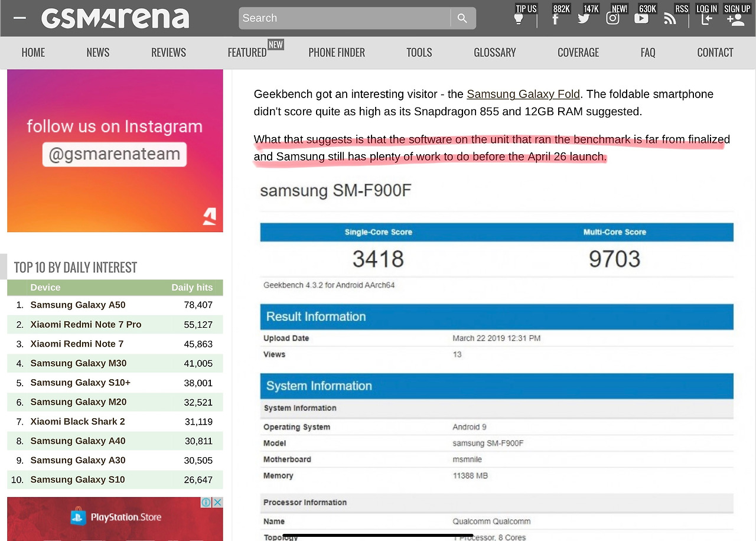
Task: Open the hamburger menu icon beside the logo
Action: (19, 18)
